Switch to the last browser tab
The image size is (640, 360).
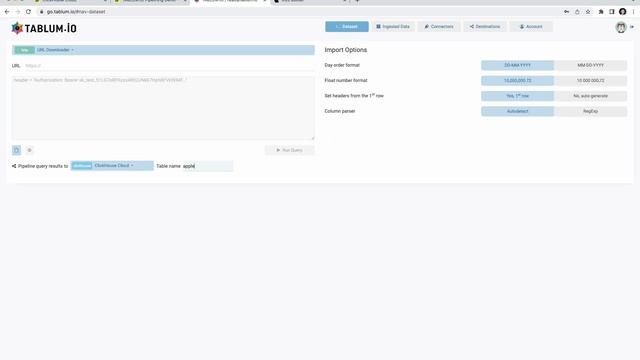coord(310,1)
